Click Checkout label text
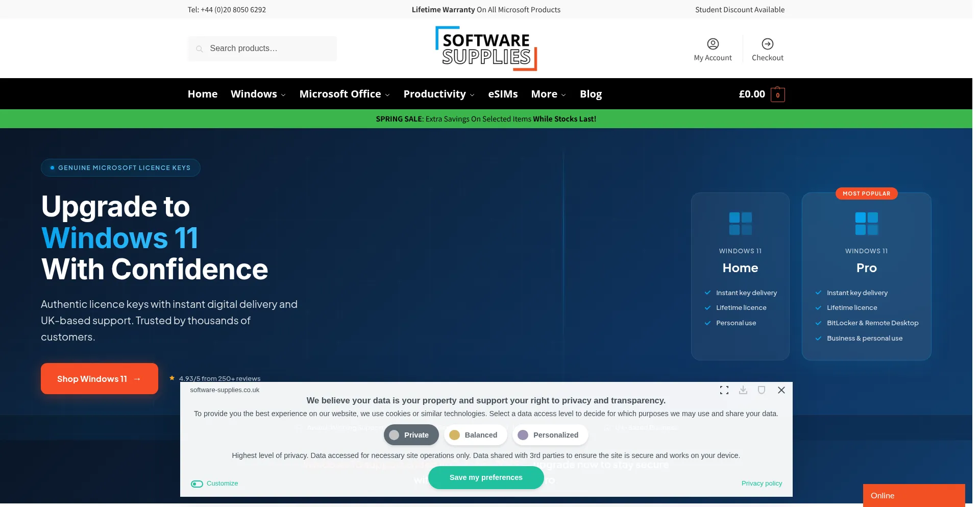Viewport: 980px width, 507px height. pos(767,58)
